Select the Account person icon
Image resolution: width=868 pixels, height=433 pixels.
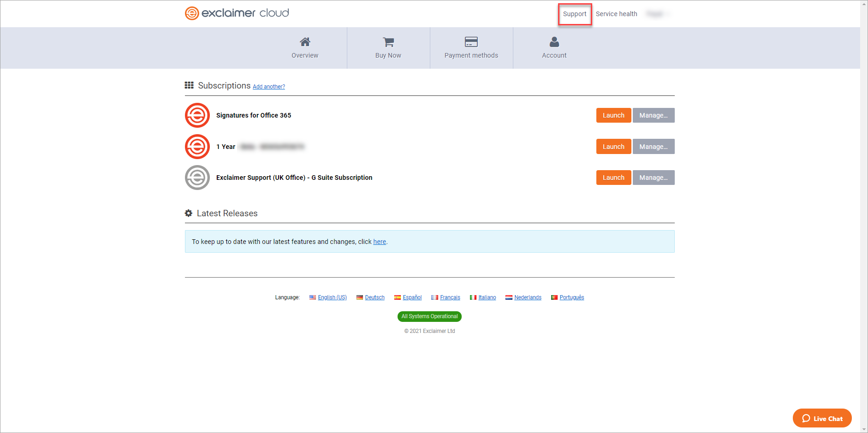(x=554, y=42)
